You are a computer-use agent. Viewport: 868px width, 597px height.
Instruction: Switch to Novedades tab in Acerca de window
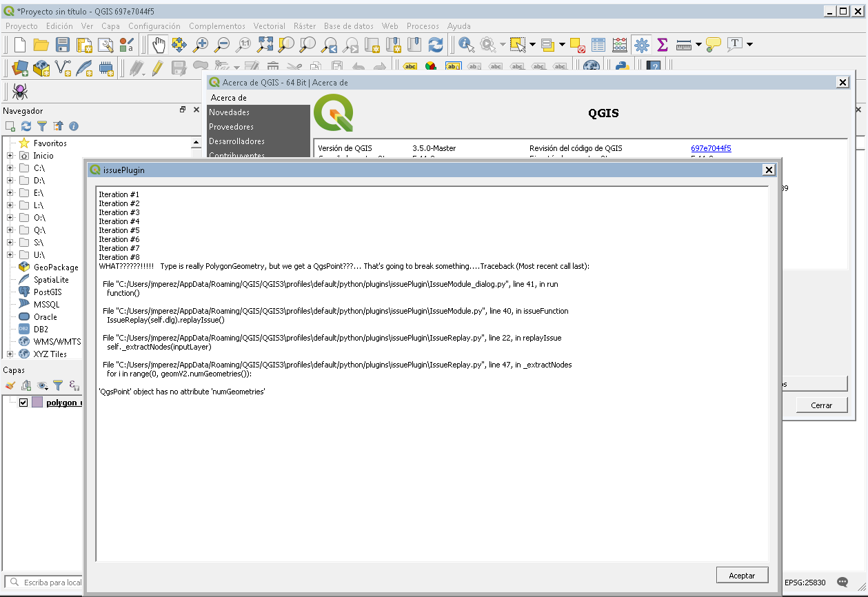258,112
